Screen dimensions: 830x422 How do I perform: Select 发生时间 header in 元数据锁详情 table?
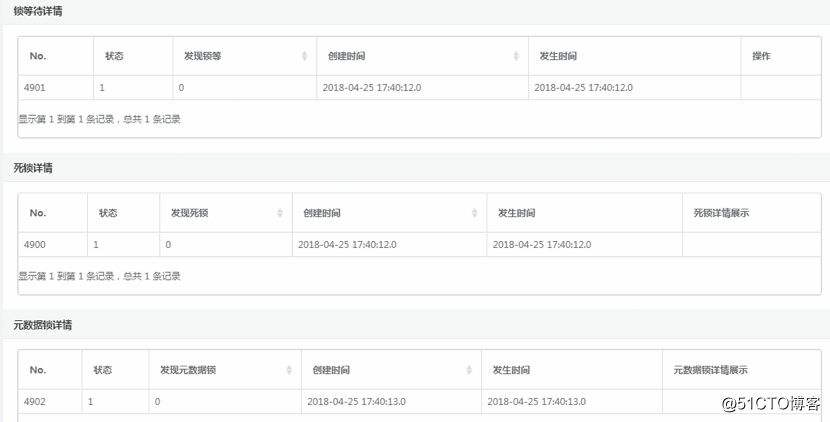coord(510,370)
